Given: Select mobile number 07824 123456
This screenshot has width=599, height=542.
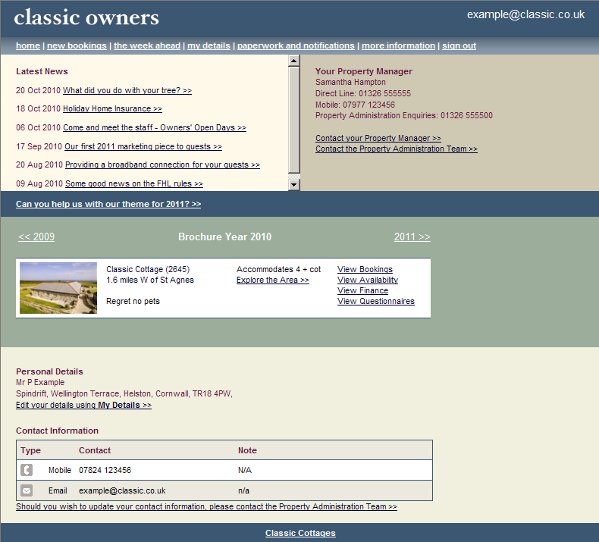Looking at the screenshot, I should (x=105, y=470).
